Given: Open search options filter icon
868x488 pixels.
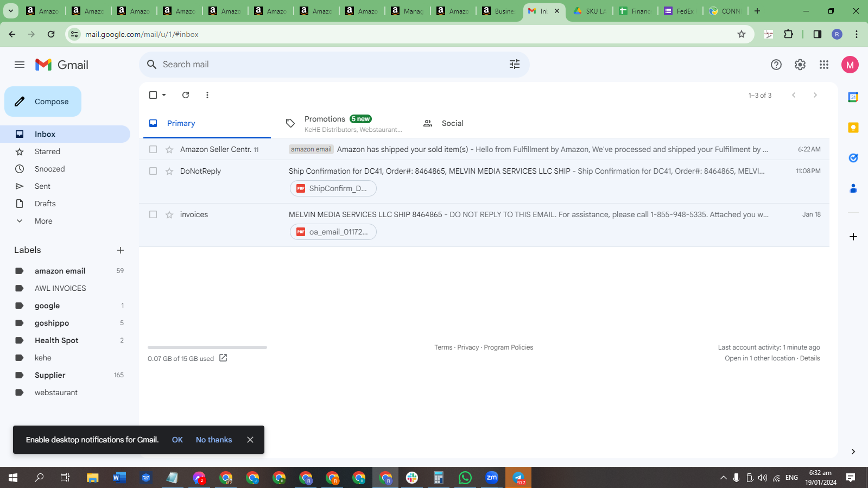Looking at the screenshot, I should 515,65.
